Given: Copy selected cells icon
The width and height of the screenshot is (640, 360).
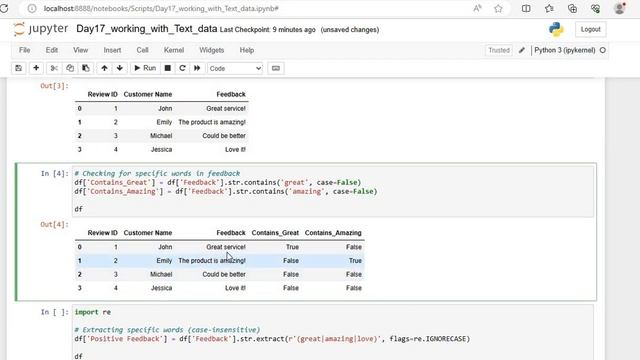Looking at the screenshot, I should coord(70,68).
